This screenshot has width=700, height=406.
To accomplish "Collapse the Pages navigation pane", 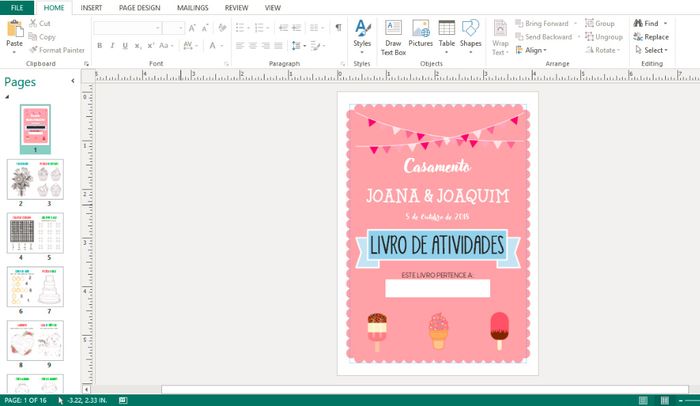I will coord(73,82).
